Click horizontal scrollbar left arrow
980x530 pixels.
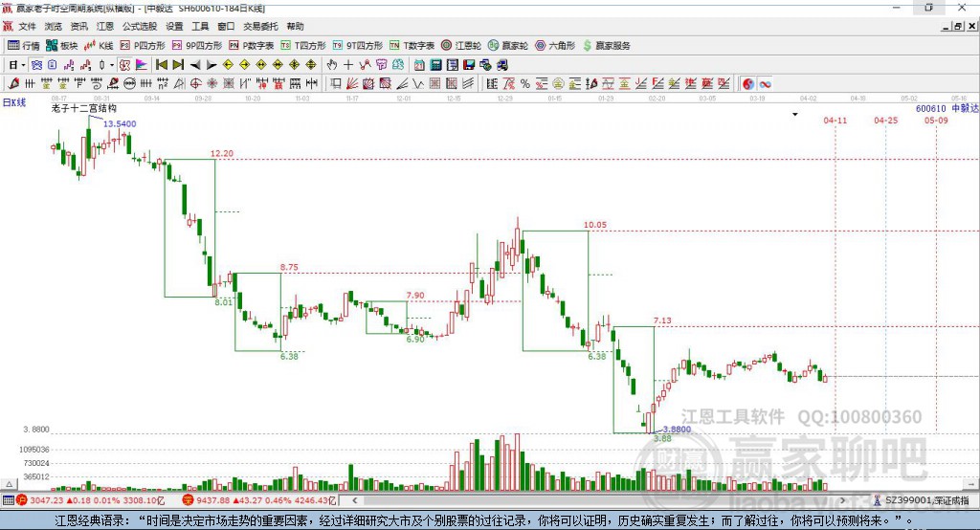point(354,500)
